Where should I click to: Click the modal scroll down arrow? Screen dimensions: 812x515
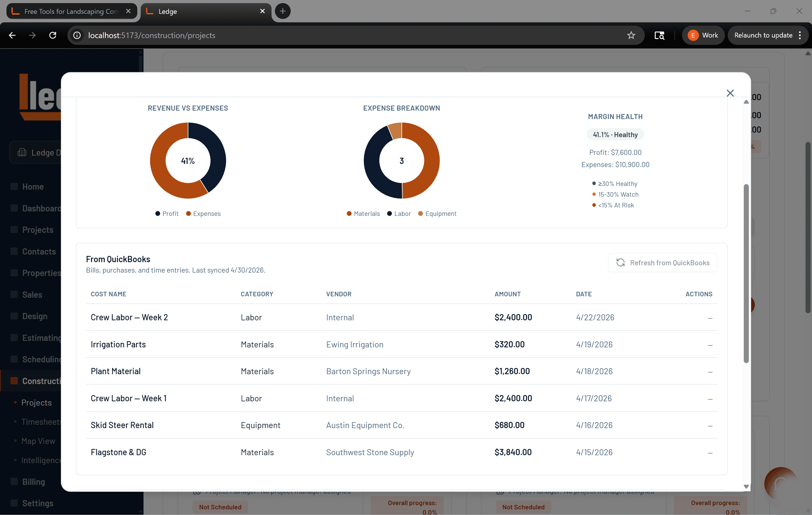[746, 486]
